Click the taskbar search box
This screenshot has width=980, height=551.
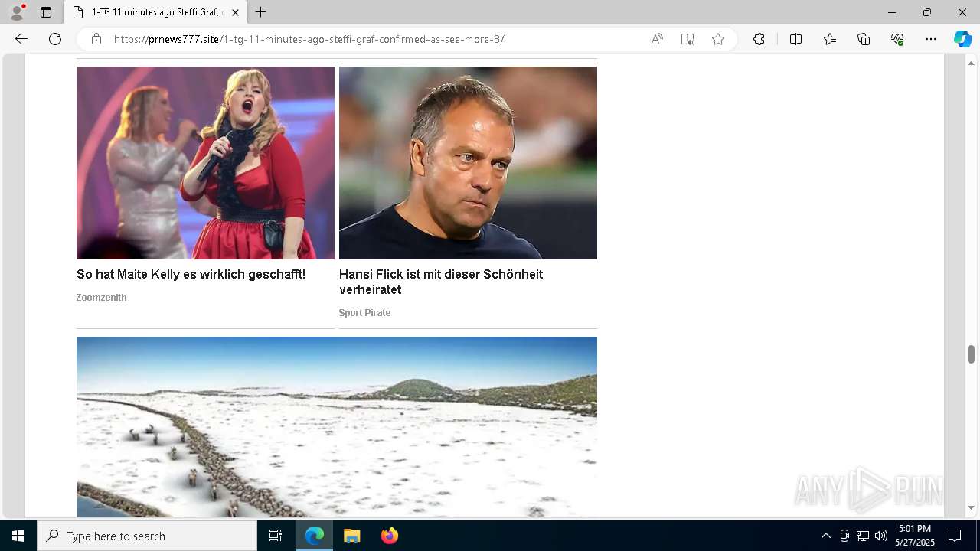(x=147, y=536)
